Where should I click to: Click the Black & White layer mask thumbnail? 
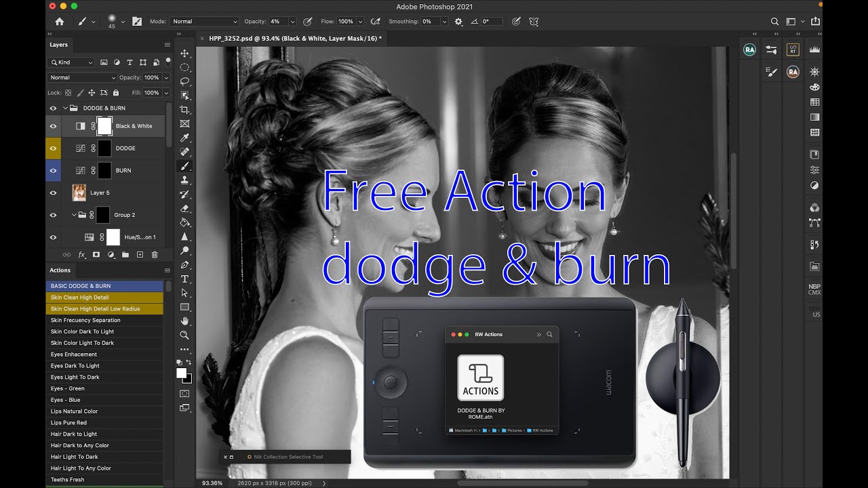[x=104, y=126]
